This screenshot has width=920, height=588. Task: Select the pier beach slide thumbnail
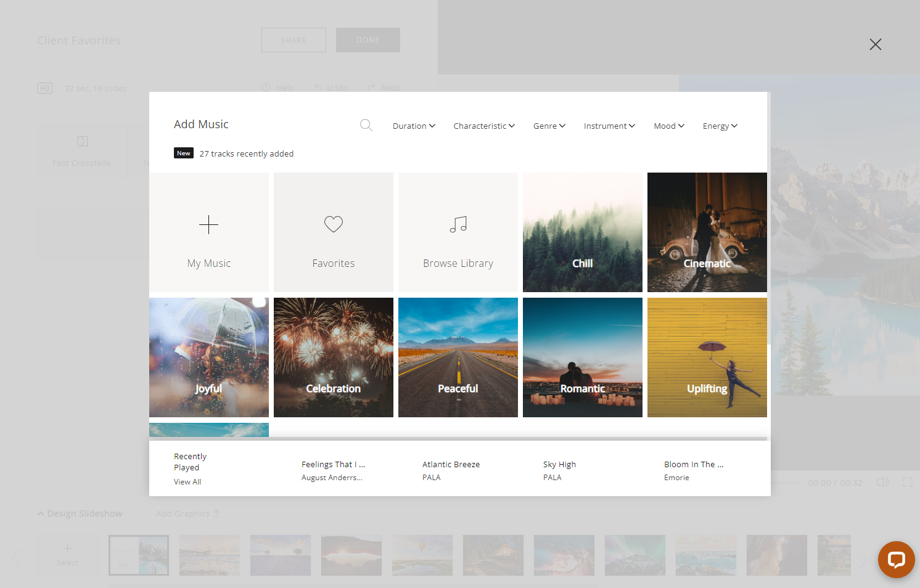click(x=210, y=555)
